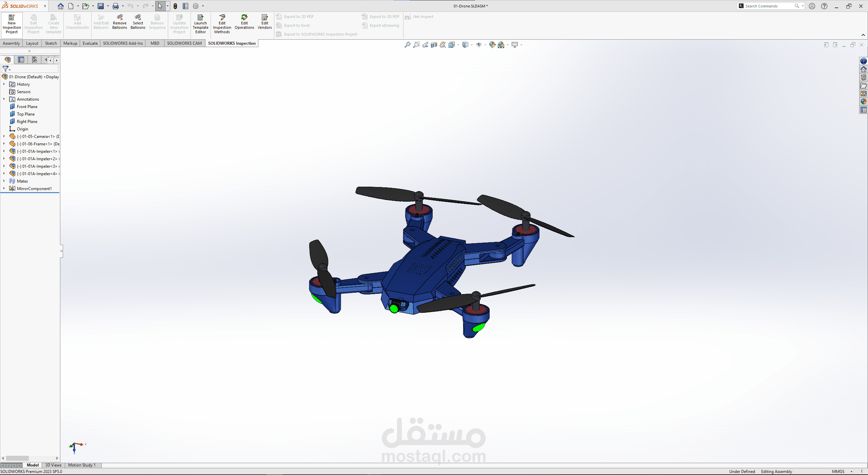
Task: Enable the Section View tool
Action: pos(434,45)
